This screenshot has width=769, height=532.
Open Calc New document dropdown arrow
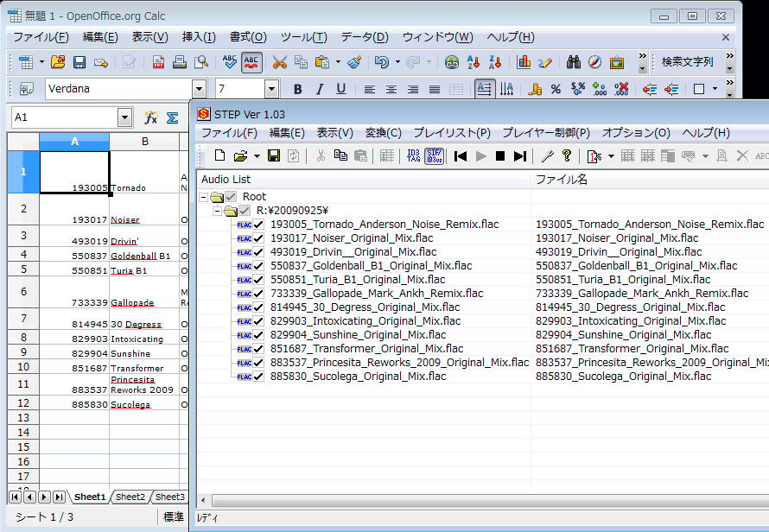pos(41,62)
